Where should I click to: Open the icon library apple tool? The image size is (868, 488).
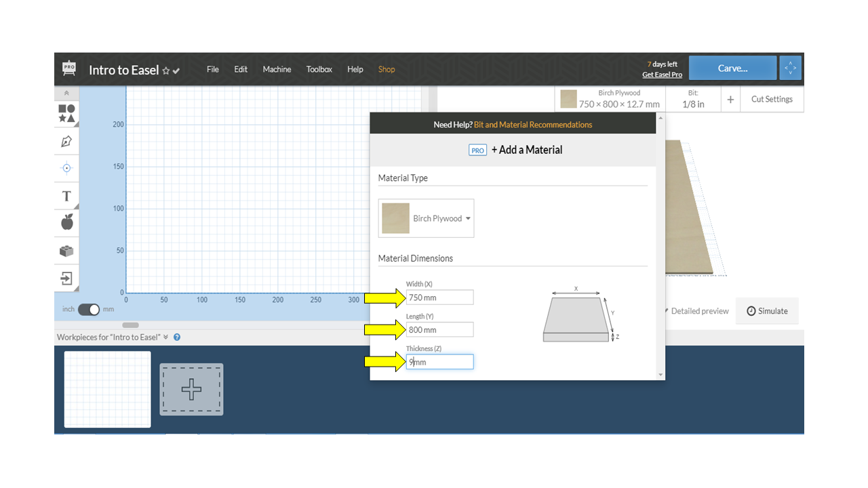coord(66,222)
